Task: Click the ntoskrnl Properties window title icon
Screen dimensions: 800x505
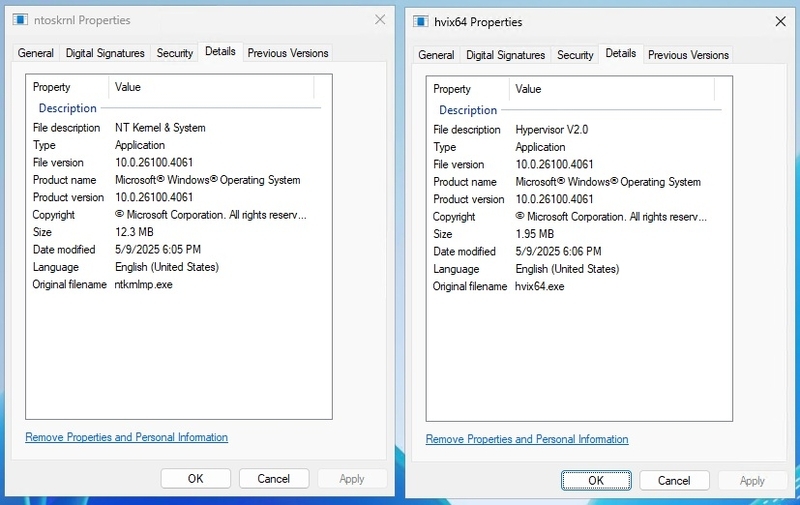Action: (x=20, y=20)
